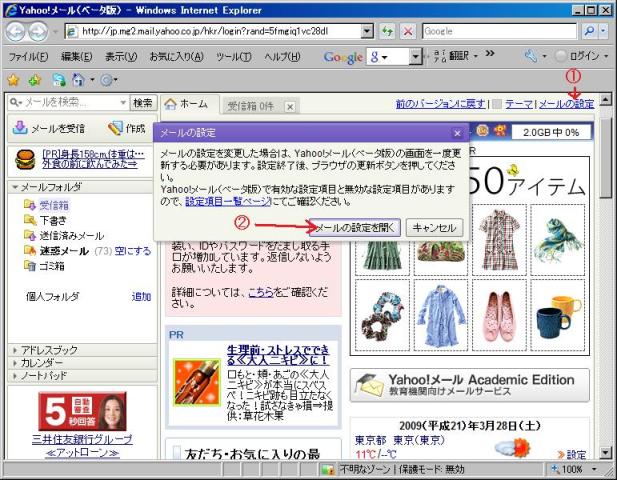Click 追加 to add a personal folder

141,296
